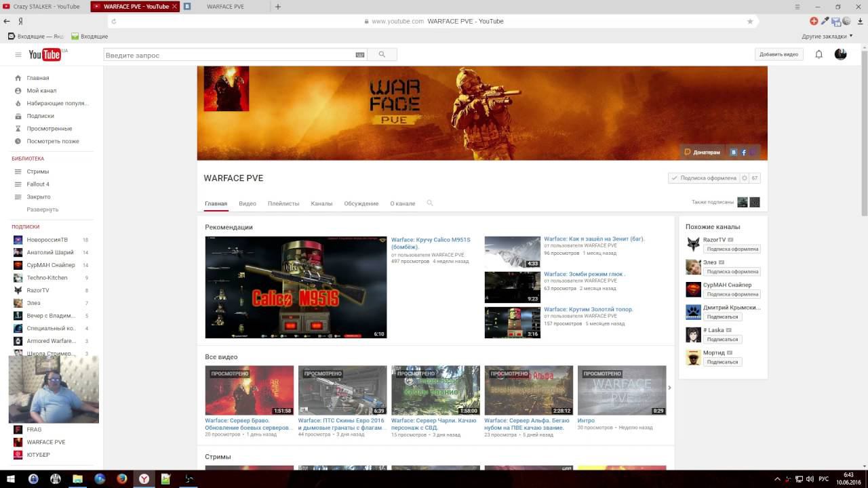868x488 pixels.
Task: Subscribe to Дмитрий Крымски channel
Action: point(722,317)
